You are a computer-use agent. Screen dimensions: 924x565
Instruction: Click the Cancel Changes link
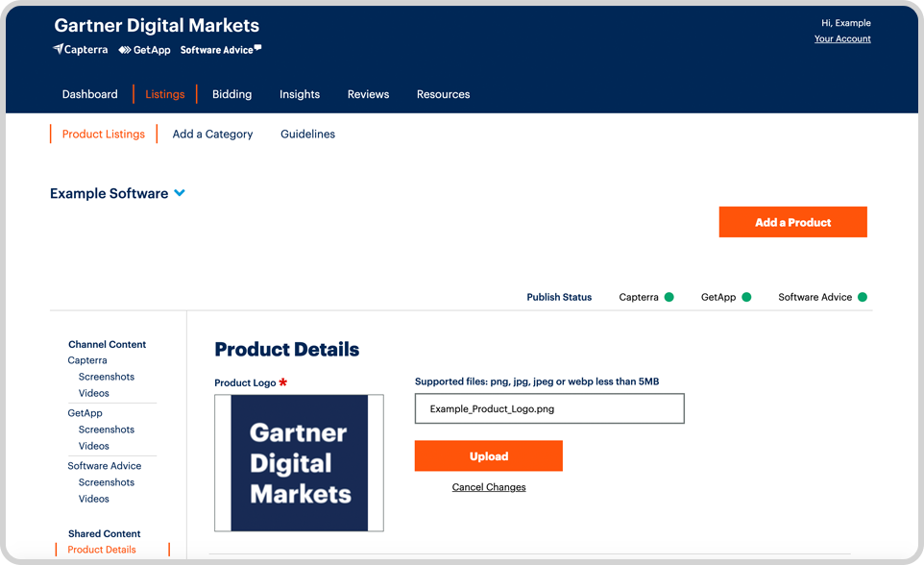pyautogui.click(x=489, y=487)
